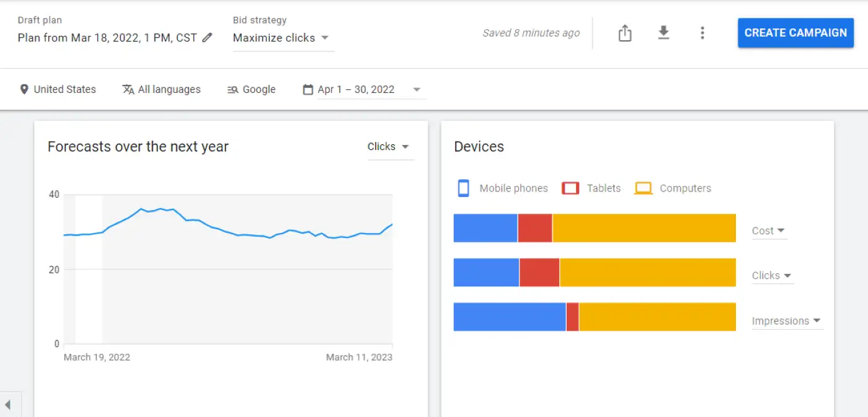868x417 pixels.
Task: Edit the draft plan name pencil icon
Action: 208,38
